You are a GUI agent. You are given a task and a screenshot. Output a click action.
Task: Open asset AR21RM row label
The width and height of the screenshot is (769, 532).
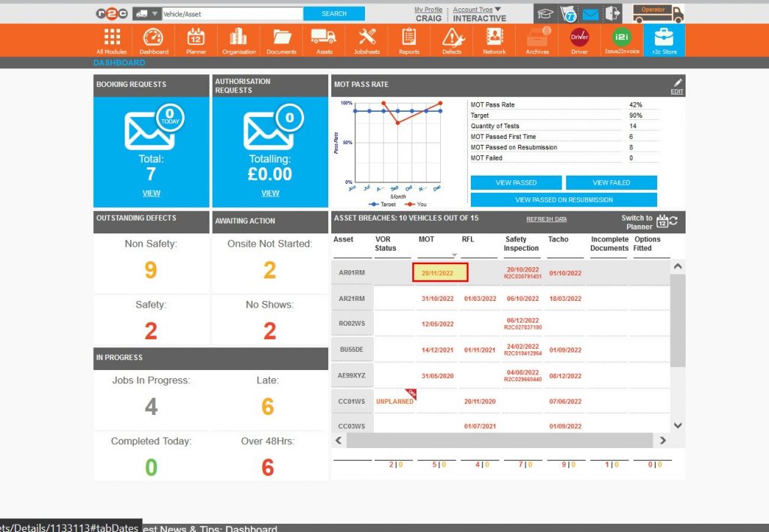click(351, 299)
